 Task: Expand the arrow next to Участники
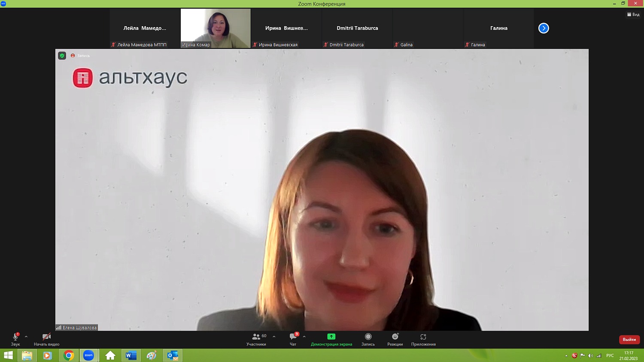coord(274,337)
